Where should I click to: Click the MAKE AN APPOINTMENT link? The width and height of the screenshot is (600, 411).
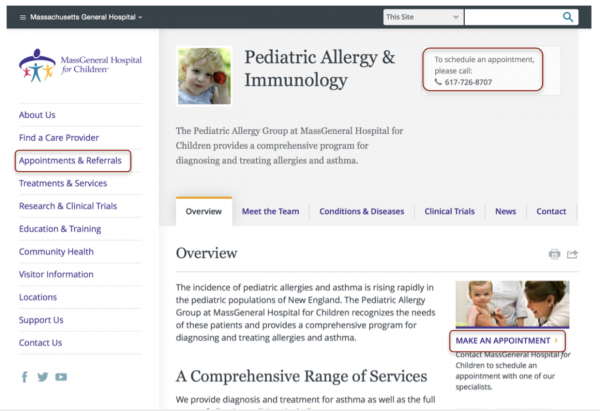pyautogui.click(x=503, y=341)
